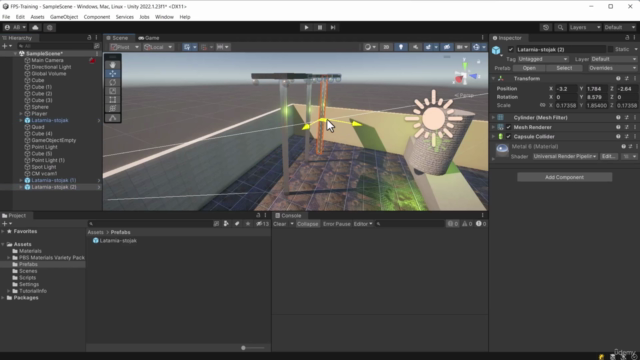Click the prefab Open button
640x360 pixels.
click(529, 68)
